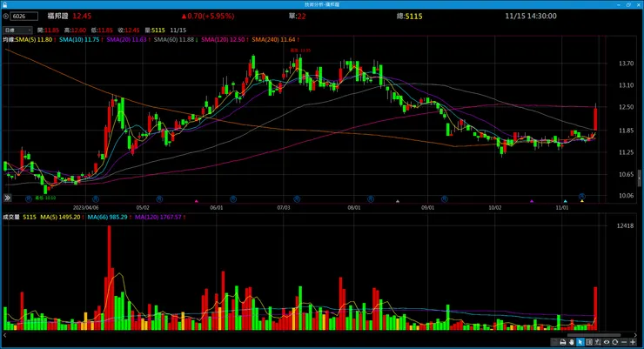Image resolution: width=644 pixels, height=349 pixels.
Task: Click the yellow triangle marker after 11/01
Action: click(x=582, y=201)
